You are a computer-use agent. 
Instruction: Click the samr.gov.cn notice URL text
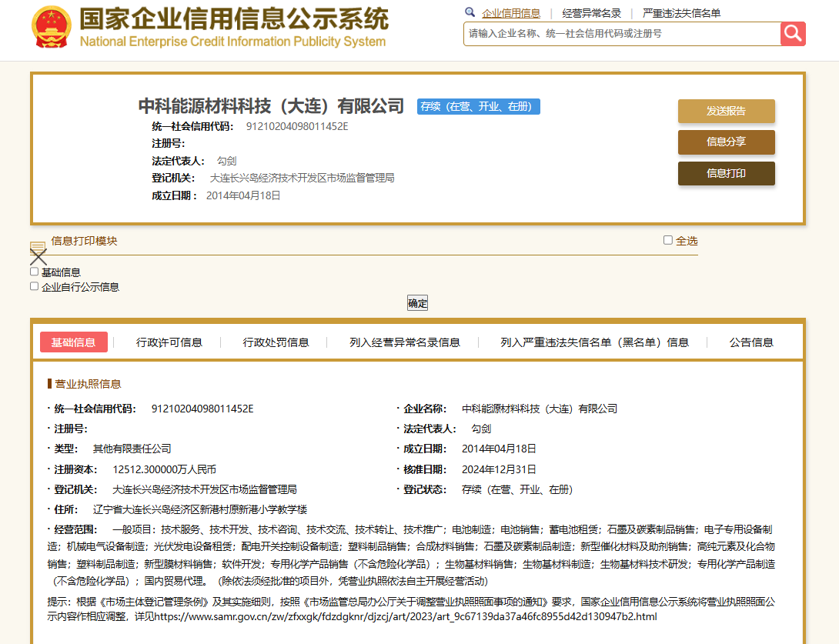405,617
